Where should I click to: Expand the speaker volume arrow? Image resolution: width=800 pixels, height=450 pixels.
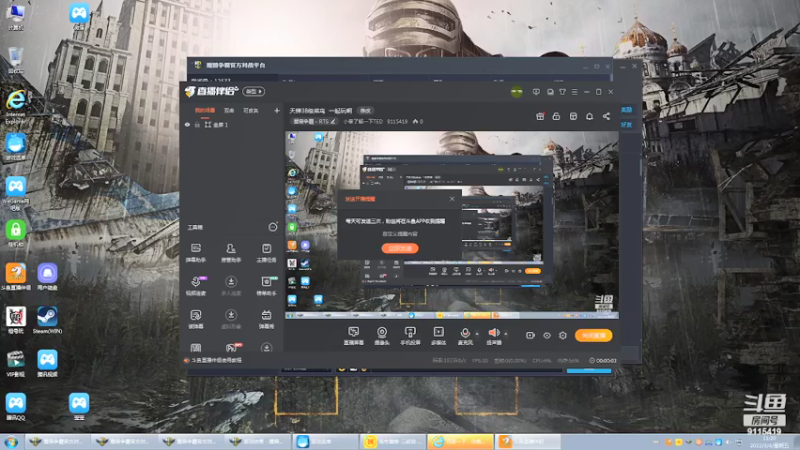click(x=506, y=334)
